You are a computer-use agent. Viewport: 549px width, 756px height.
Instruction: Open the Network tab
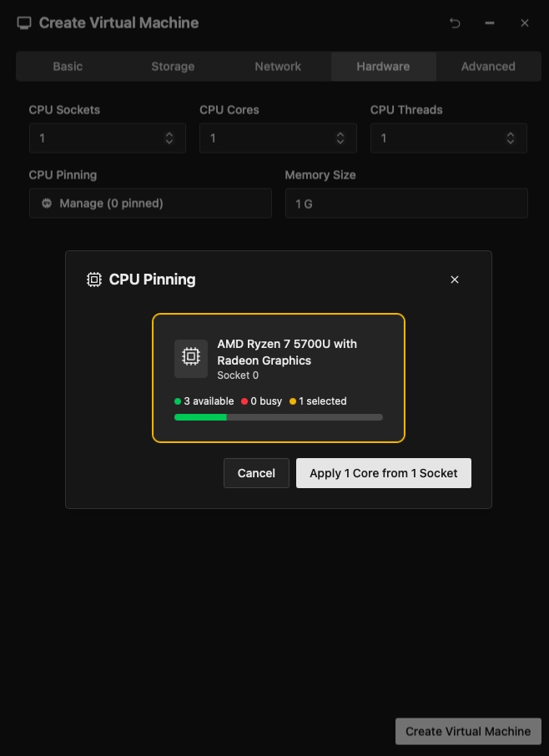tap(278, 67)
